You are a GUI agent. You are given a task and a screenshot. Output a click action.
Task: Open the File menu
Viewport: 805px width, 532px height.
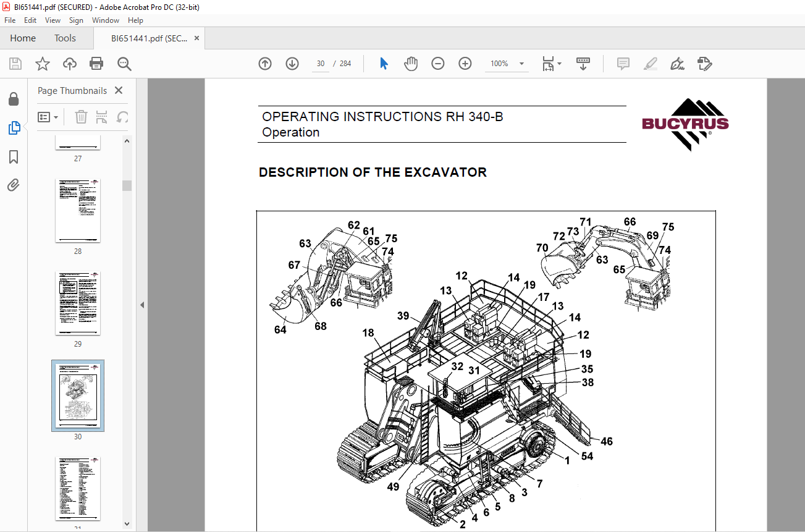(10, 20)
